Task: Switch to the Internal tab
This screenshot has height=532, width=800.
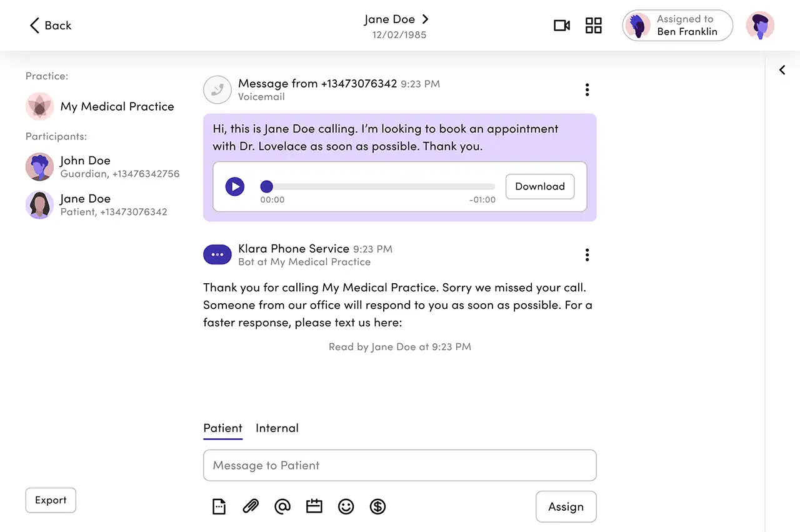Action: (x=277, y=428)
